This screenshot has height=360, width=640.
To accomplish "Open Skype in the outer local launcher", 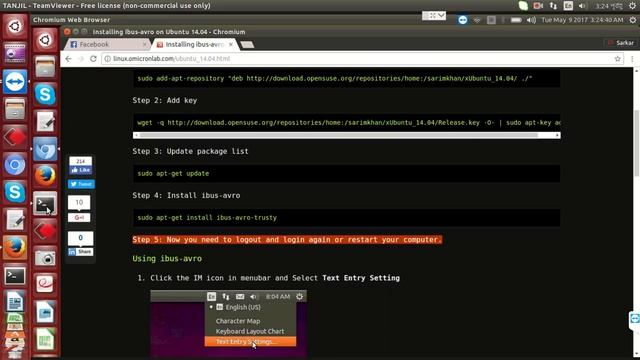I will [15, 192].
